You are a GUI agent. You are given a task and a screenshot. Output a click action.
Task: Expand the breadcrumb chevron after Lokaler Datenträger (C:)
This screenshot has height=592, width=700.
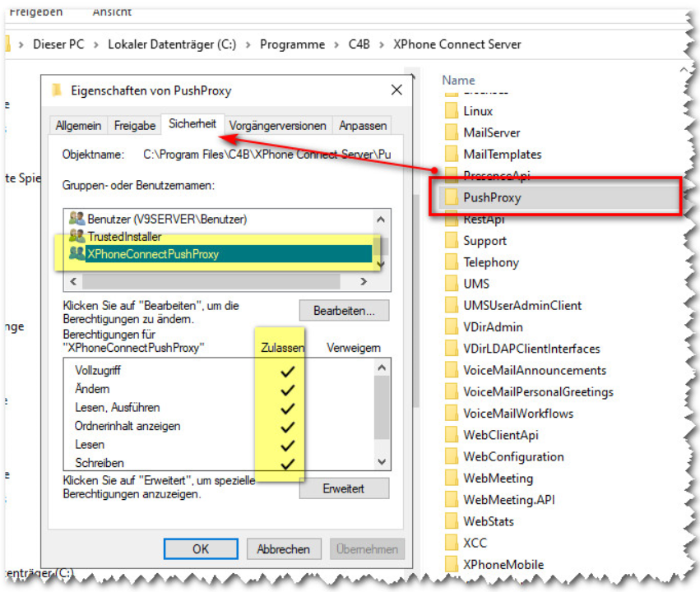[x=248, y=44]
